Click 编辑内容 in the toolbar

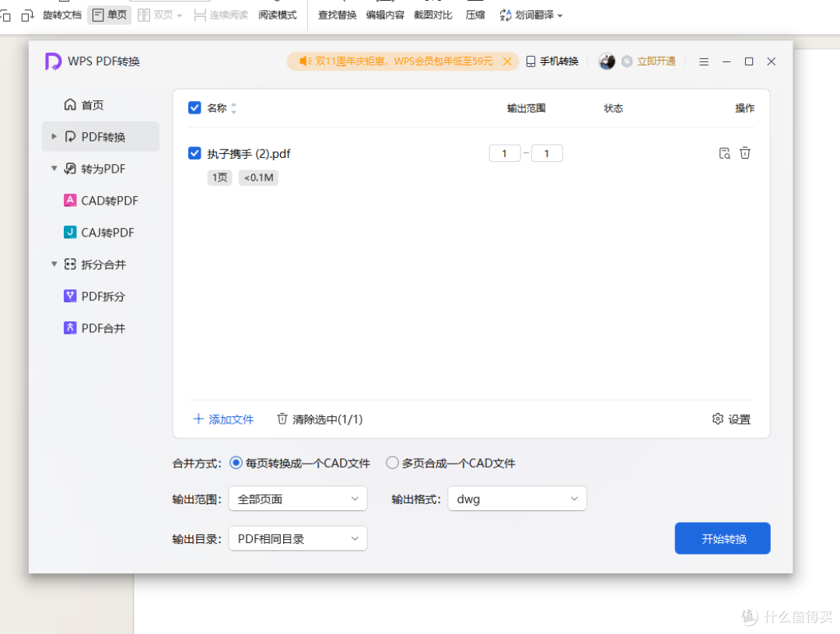[x=385, y=15]
